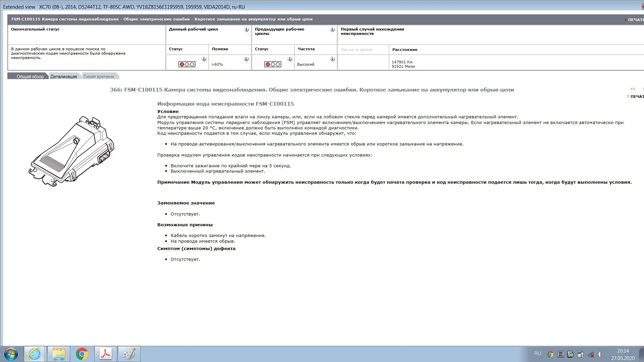644x362 pixels.
Task: Click ПЕЧАТЬ in the dark header bar
Action: point(636,20)
